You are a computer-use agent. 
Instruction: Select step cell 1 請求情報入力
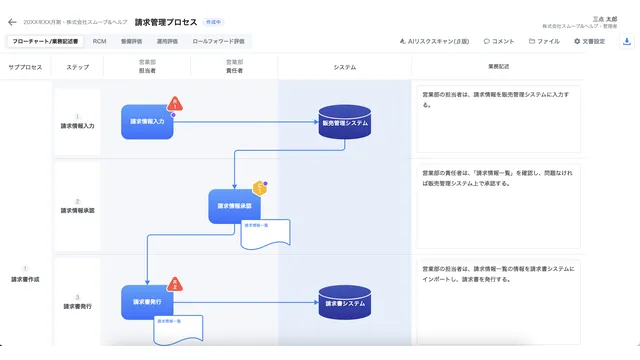point(78,122)
